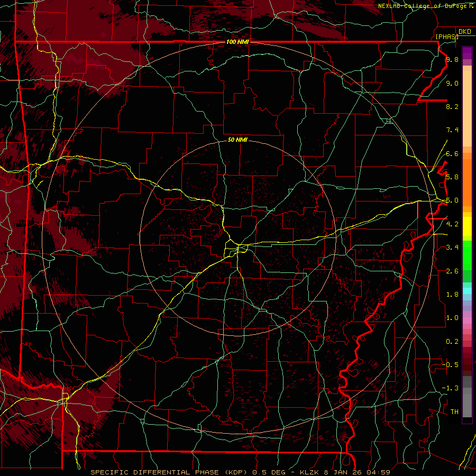
Task: Click the 50 NMI range ring label
Action: point(237,140)
